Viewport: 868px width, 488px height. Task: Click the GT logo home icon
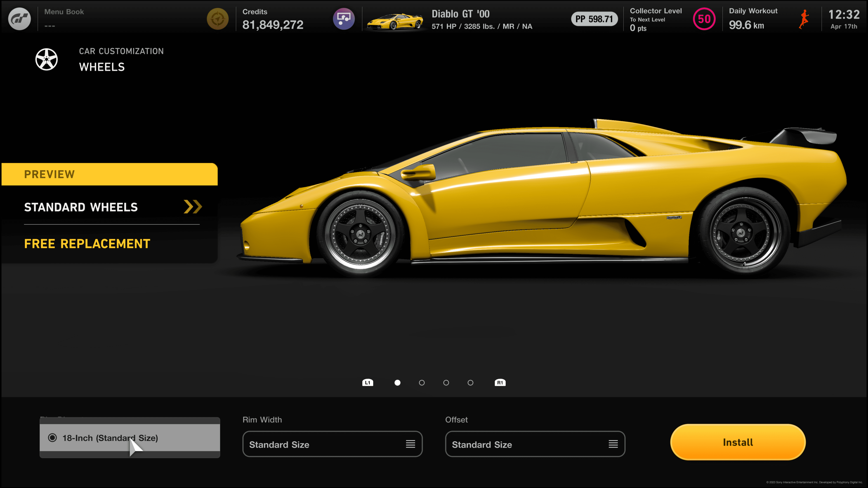click(19, 19)
